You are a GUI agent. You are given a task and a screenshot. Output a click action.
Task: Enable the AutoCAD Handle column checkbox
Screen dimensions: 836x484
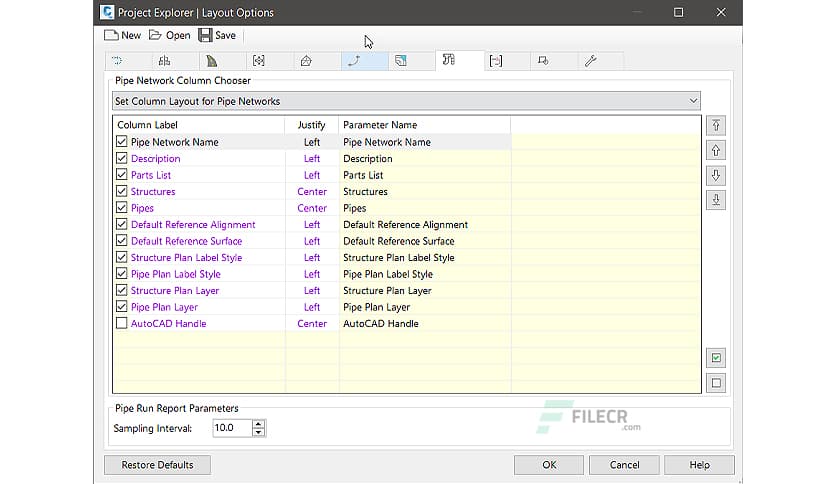click(122, 324)
